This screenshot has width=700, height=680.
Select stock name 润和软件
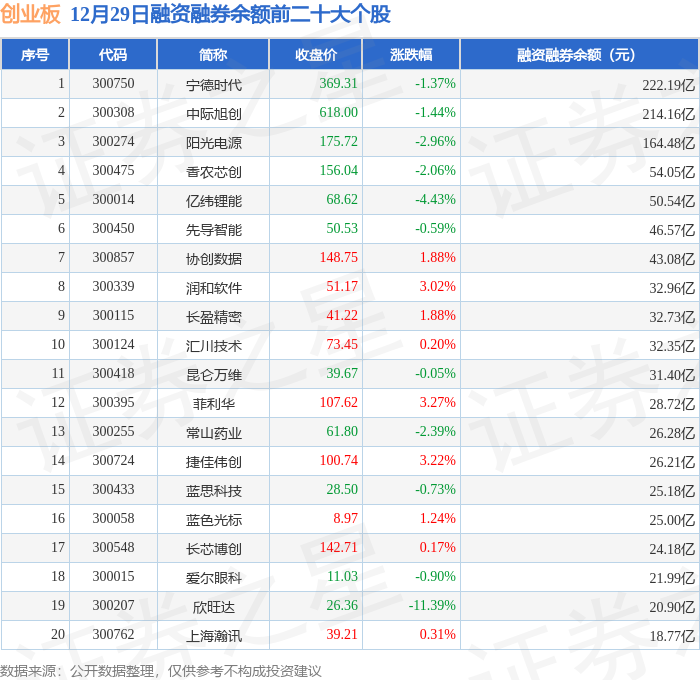coord(214,288)
